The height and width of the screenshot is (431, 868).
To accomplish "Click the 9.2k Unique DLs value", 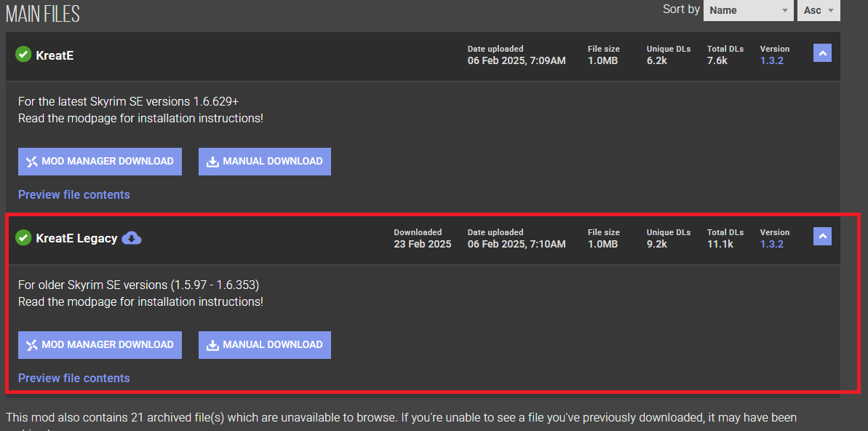I will (x=656, y=244).
